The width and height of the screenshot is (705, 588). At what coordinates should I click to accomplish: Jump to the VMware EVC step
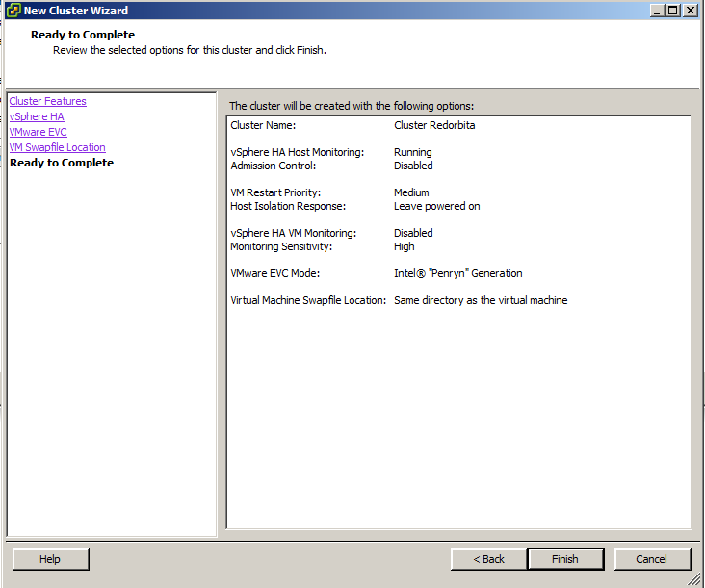pyautogui.click(x=38, y=132)
